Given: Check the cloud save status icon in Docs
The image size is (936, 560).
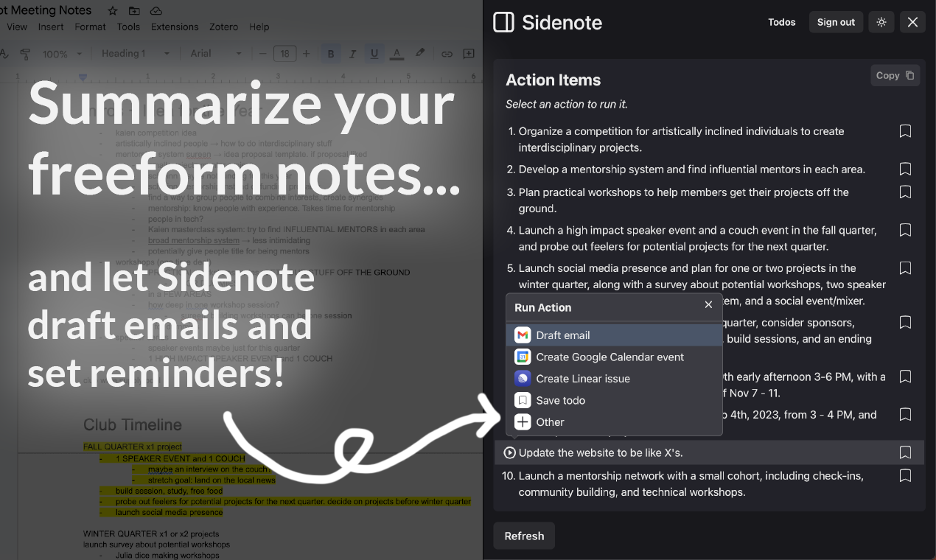Looking at the screenshot, I should pyautogui.click(x=156, y=10).
